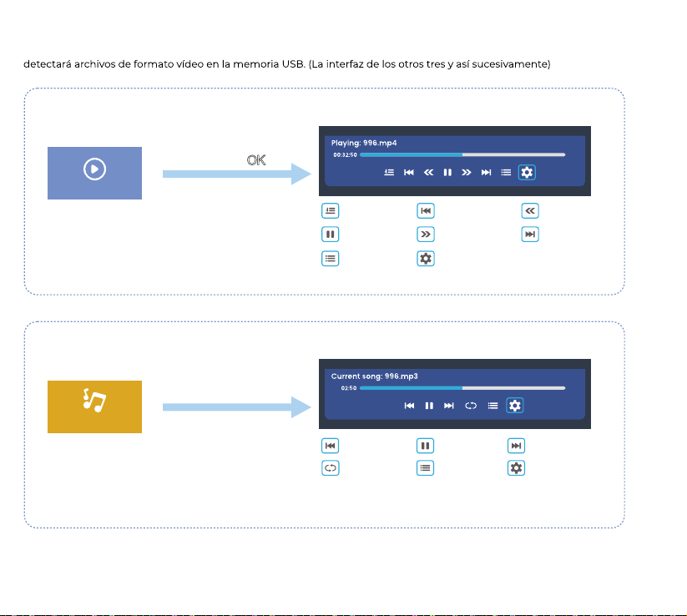Open settings gear in the 996.mp3 player bar
This screenshot has height=616, width=687.
[515, 406]
